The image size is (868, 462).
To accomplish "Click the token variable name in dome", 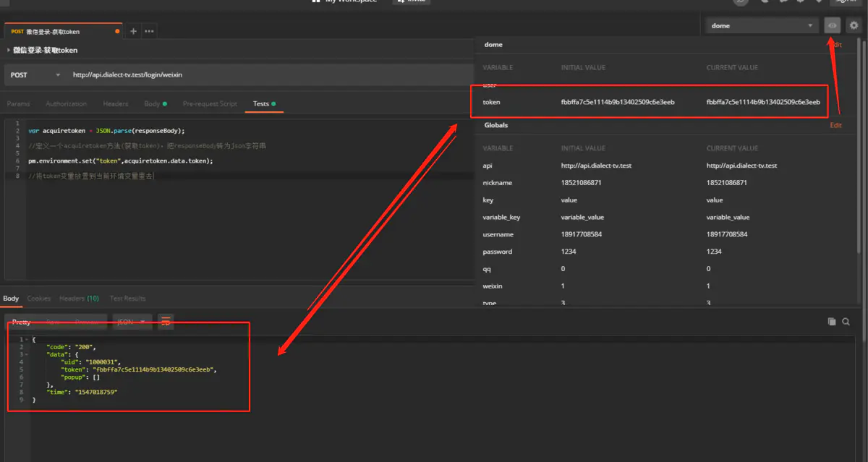I will tap(491, 102).
